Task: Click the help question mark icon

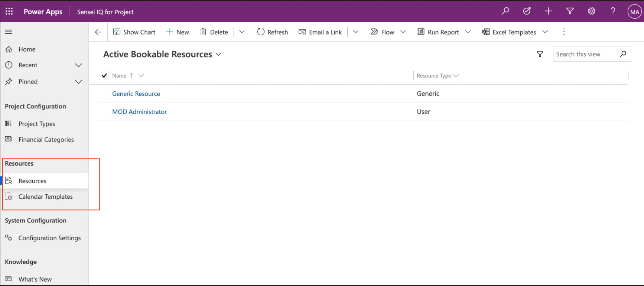Action: [613, 11]
